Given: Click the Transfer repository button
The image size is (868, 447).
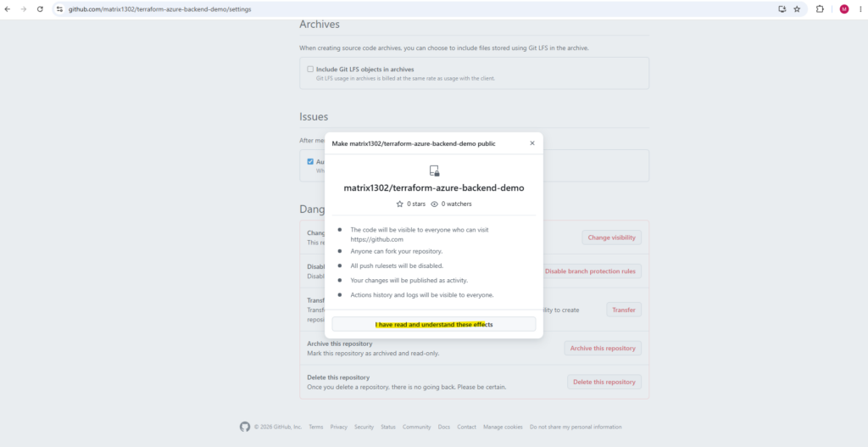Looking at the screenshot, I should pos(624,310).
